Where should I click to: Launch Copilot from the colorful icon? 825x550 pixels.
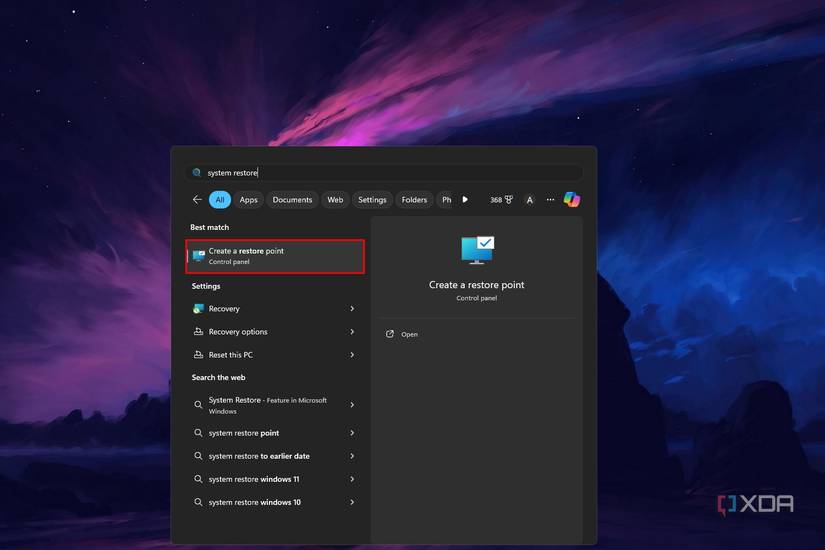coord(572,199)
